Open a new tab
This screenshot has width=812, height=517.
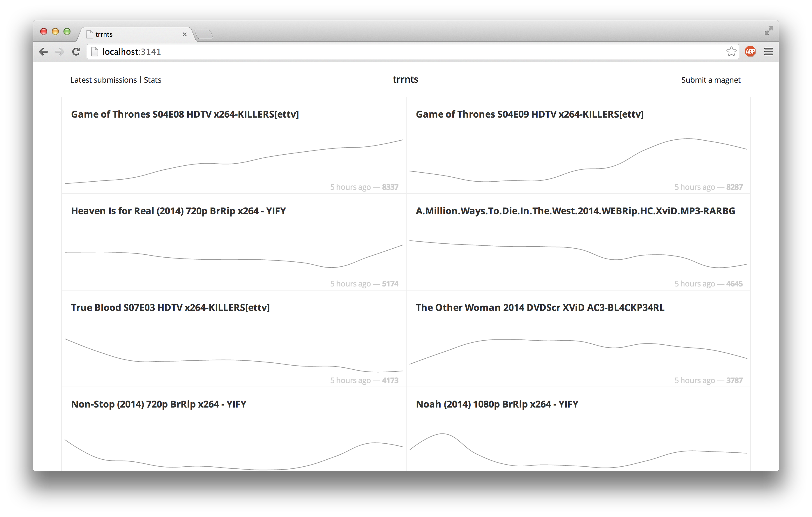pyautogui.click(x=204, y=34)
